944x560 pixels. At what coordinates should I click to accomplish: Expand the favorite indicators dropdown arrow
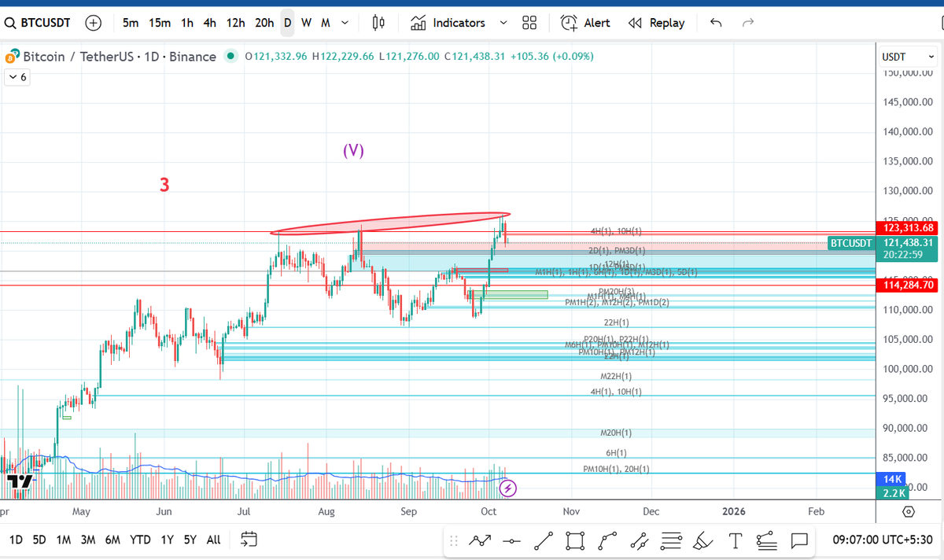[503, 23]
